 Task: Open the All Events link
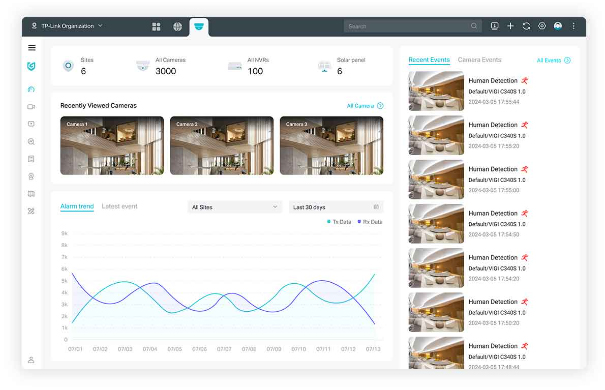click(x=554, y=60)
